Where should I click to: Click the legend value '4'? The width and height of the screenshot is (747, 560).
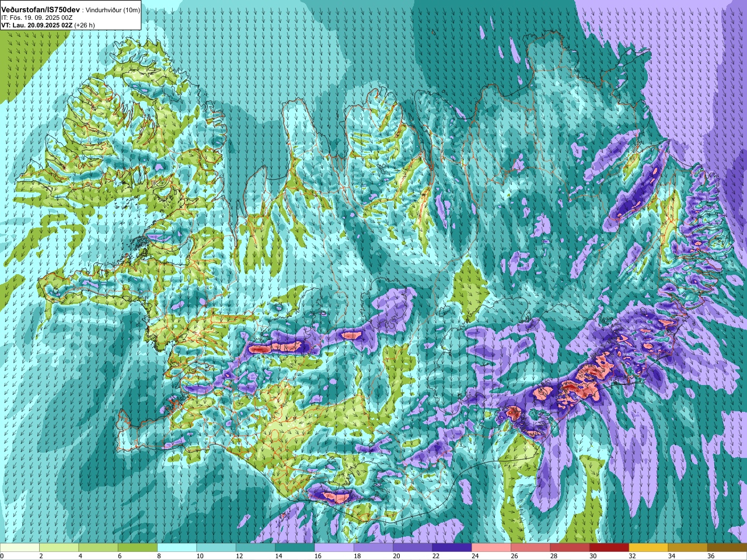80,556
